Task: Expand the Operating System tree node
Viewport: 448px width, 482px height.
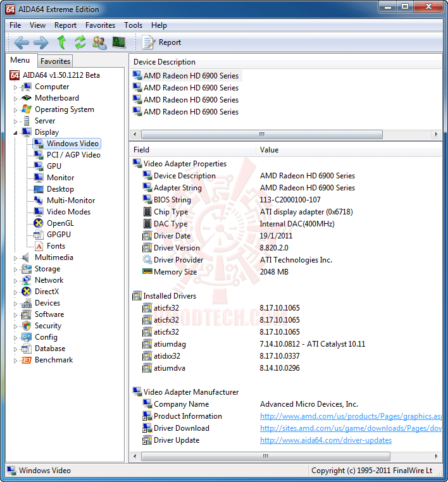Action: coord(15,110)
